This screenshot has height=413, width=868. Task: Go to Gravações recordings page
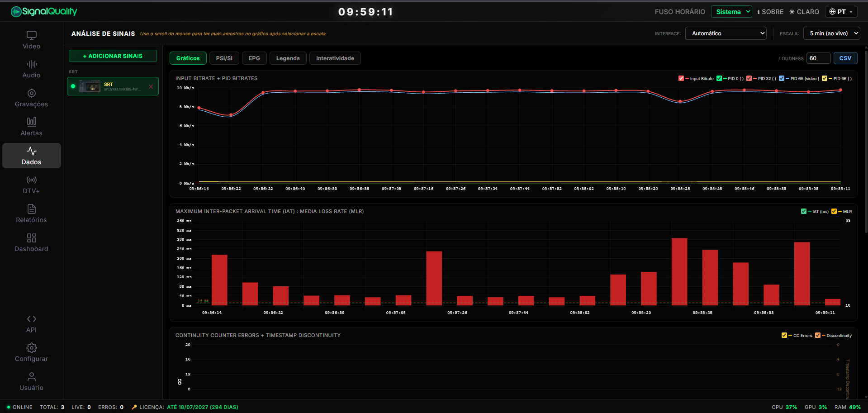click(31, 98)
